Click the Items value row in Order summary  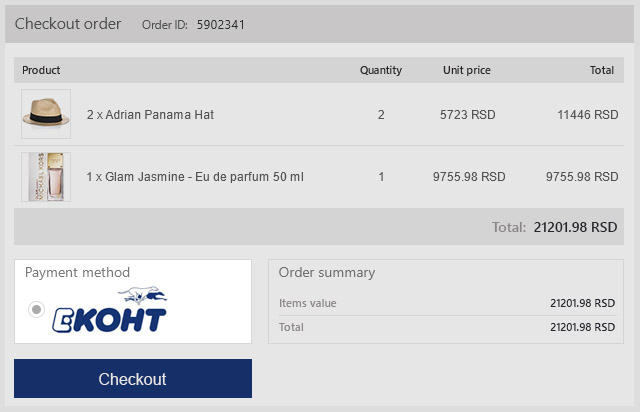click(x=447, y=303)
